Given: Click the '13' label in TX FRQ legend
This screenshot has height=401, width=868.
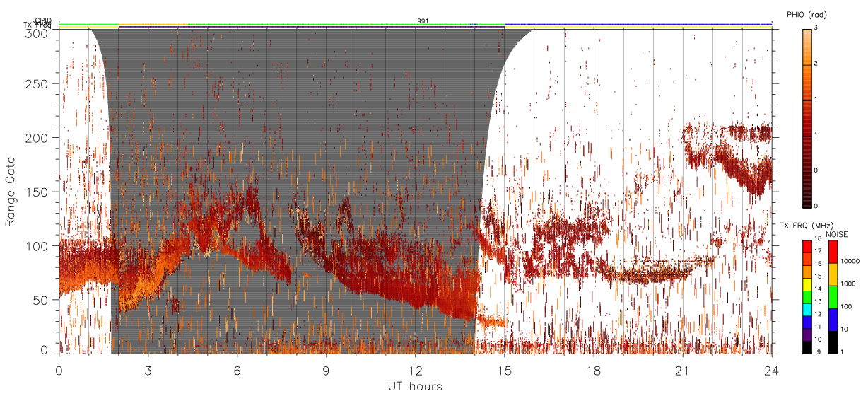Looking at the screenshot, I should 819,301.
